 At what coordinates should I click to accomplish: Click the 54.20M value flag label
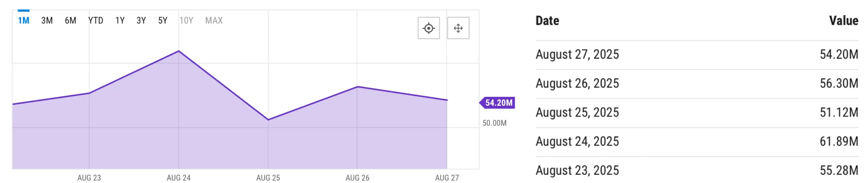tap(498, 103)
